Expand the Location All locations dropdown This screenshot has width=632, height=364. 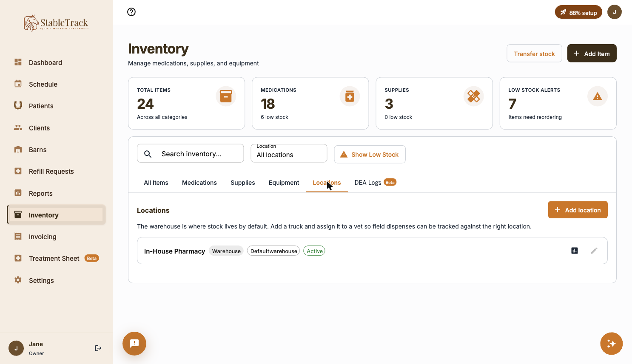pyautogui.click(x=289, y=153)
